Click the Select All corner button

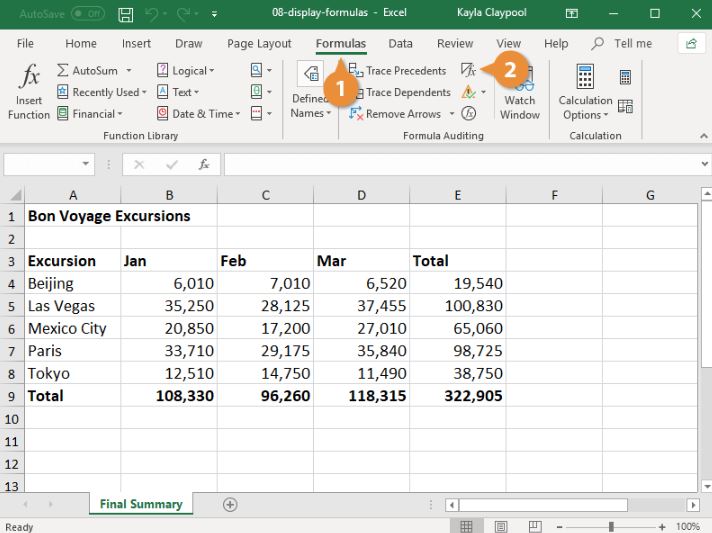13,195
